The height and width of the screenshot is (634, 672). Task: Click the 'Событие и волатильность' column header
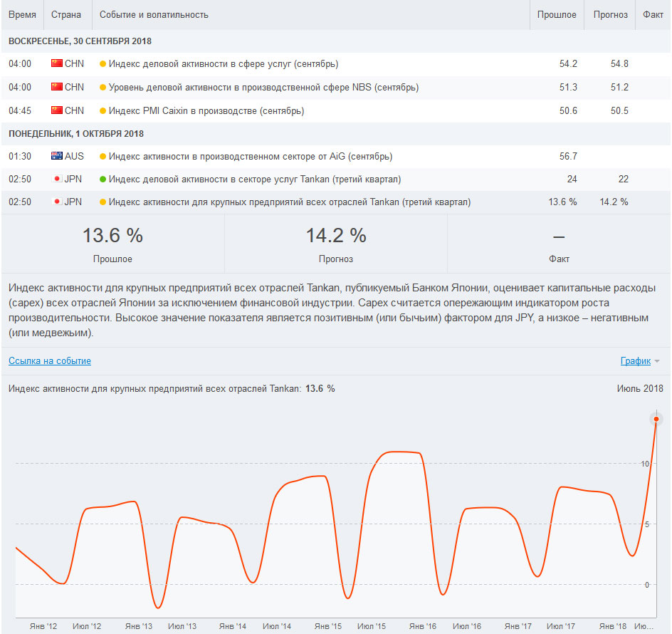pos(154,15)
